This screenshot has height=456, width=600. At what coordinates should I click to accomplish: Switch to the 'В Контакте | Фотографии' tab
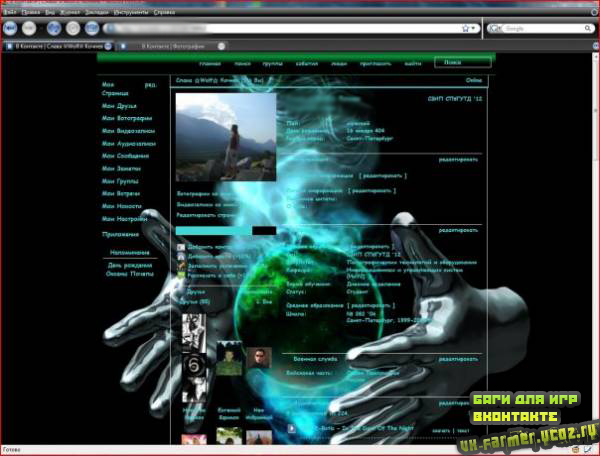pos(172,46)
